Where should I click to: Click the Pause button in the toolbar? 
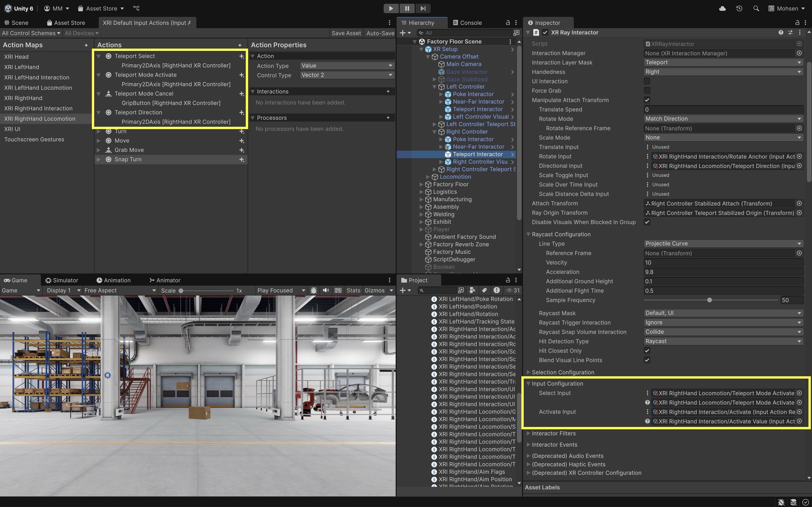pyautogui.click(x=407, y=8)
